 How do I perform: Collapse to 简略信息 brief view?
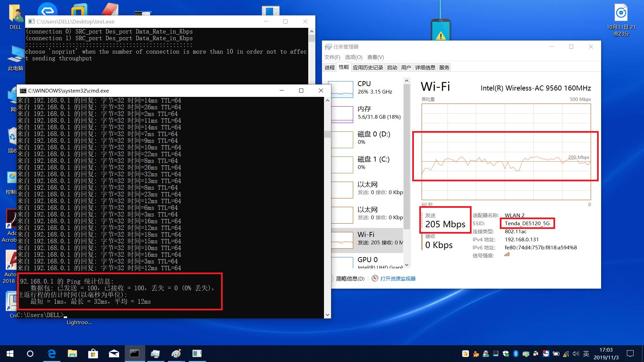click(350, 279)
